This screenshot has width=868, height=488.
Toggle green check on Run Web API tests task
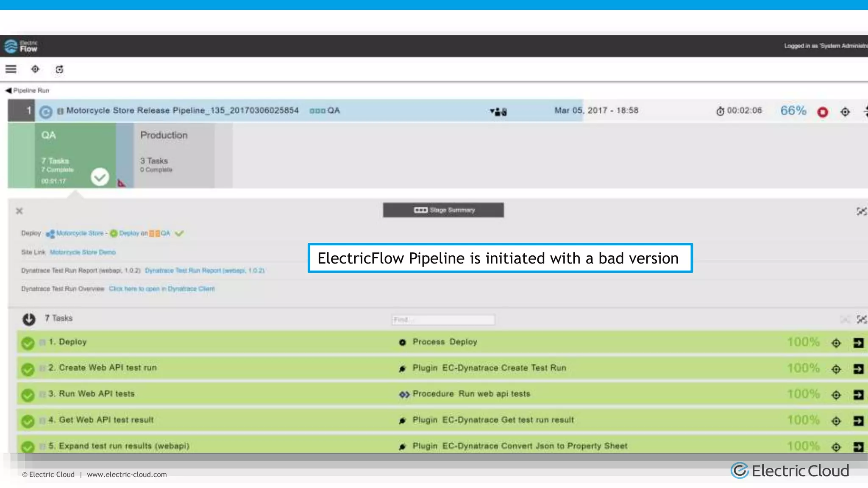[28, 395]
